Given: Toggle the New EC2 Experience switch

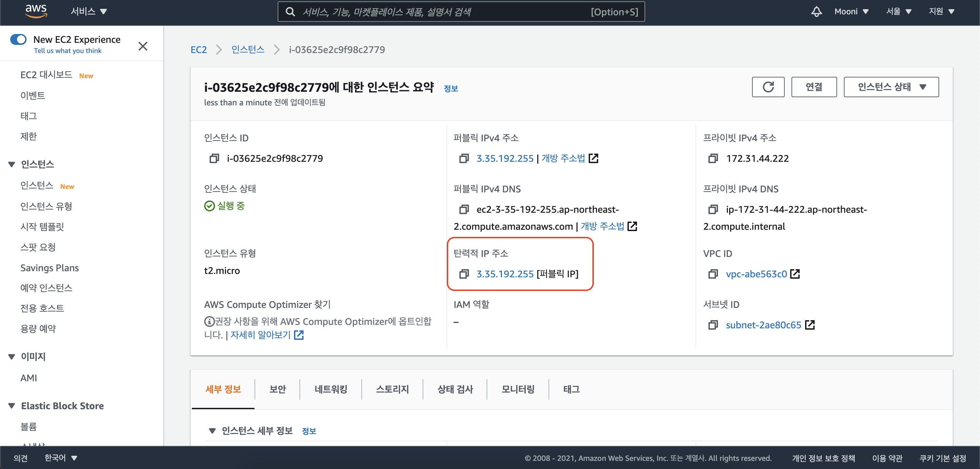Looking at the screenshot, I should point(18,39).
